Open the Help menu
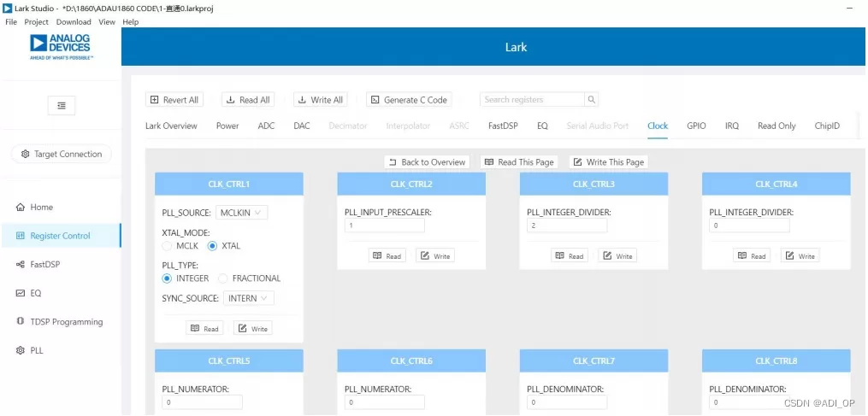 (131, 22)
